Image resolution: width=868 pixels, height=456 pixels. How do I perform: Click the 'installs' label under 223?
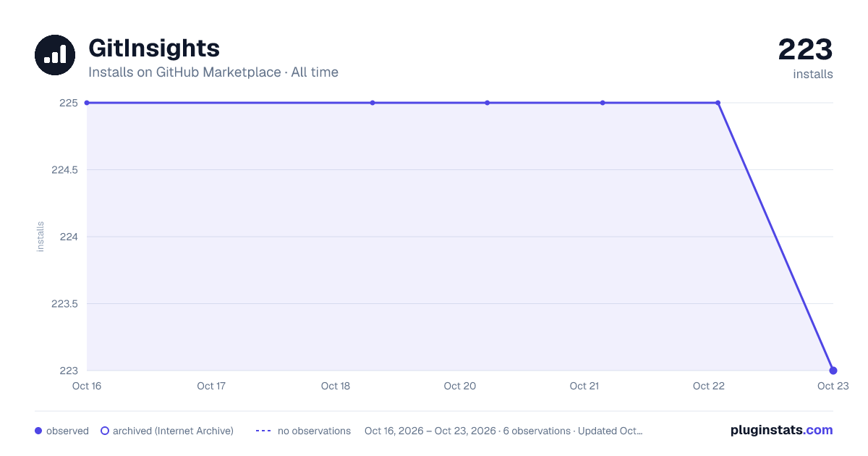pos(813,74)
